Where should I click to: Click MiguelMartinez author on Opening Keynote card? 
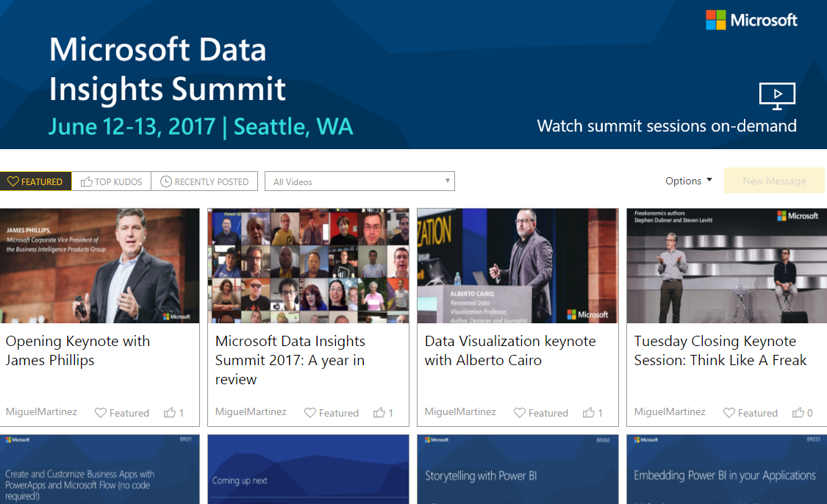(41, 411)
